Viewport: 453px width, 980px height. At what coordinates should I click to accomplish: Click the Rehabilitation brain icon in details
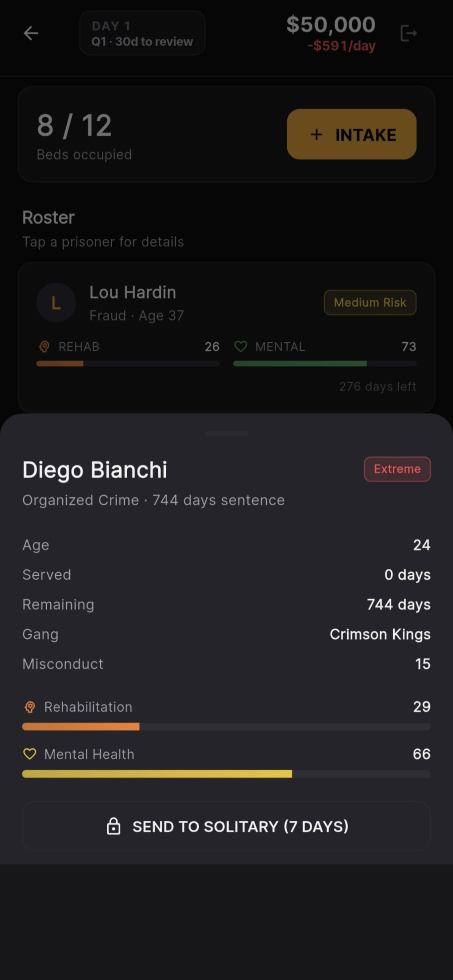tap(30, 707)
